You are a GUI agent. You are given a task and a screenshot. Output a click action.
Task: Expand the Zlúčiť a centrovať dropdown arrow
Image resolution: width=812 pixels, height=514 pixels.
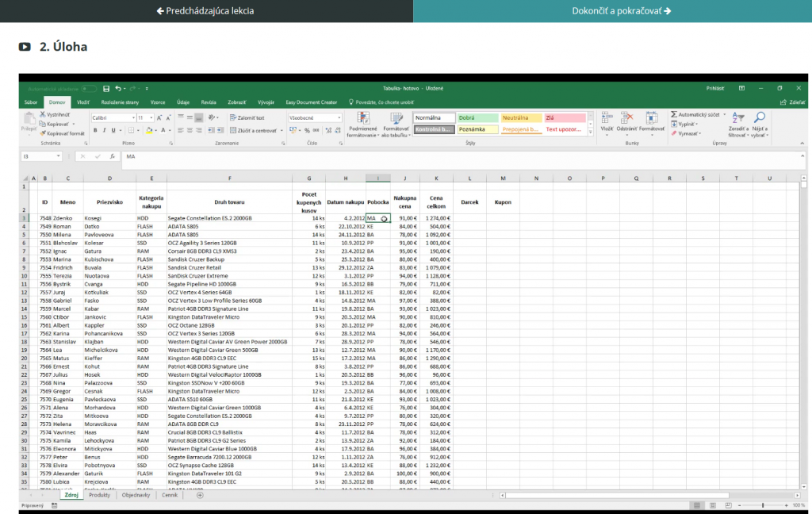point(282,131)
